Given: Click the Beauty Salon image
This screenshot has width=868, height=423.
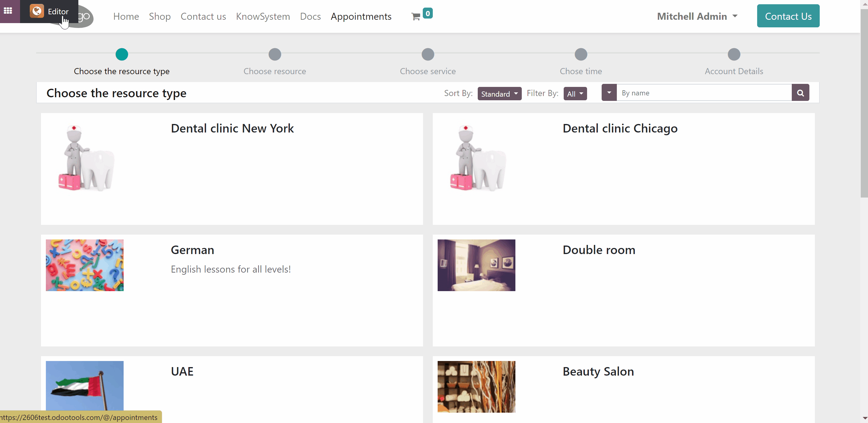Looking at the screenshot, I should click(x=477, y=387).
